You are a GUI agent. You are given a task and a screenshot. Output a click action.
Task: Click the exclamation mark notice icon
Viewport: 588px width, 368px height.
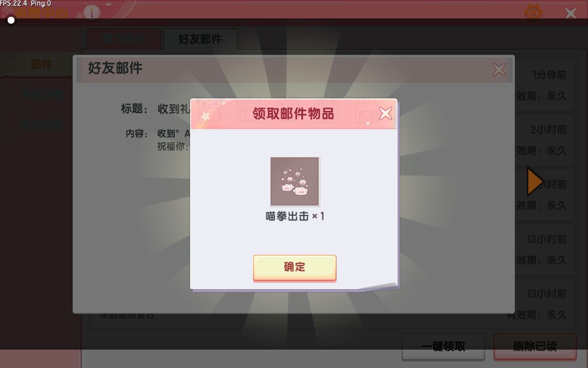tap(92, 12)
